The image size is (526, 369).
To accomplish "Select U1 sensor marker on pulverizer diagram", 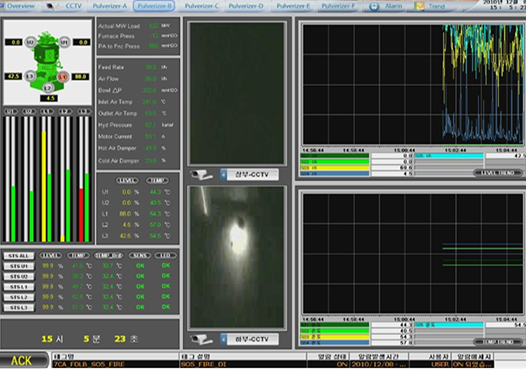I will pyautogui.click(x=64, y=42).
